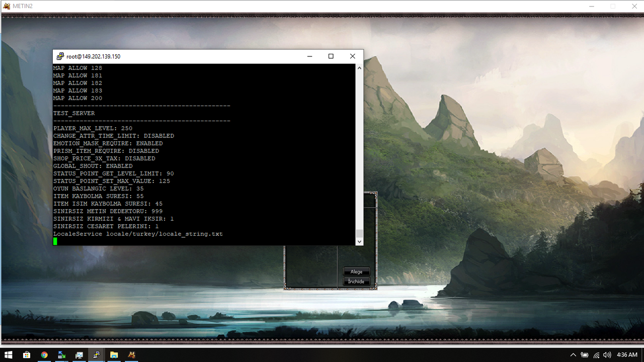Show hidden system tray icons
The image size is (644, 362).
[x=573, y=355]
